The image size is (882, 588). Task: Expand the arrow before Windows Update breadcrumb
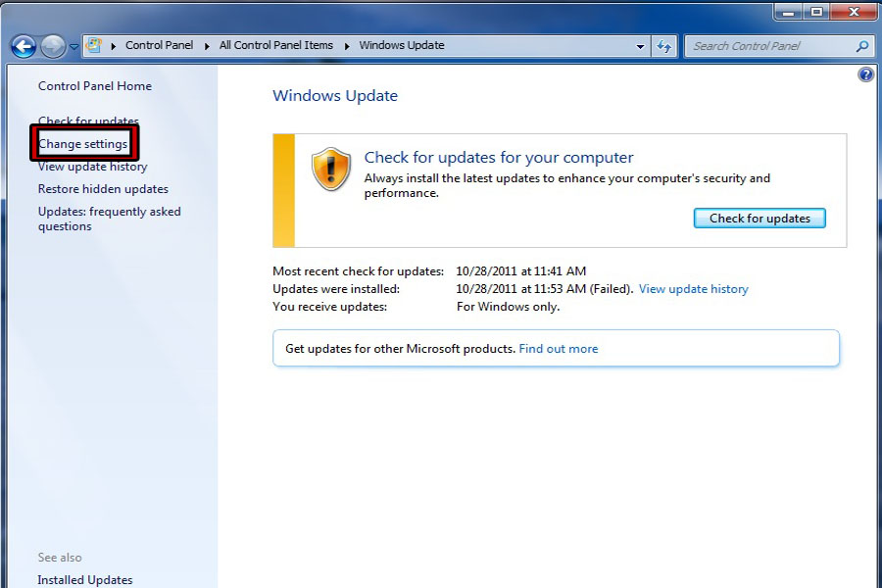347,46
